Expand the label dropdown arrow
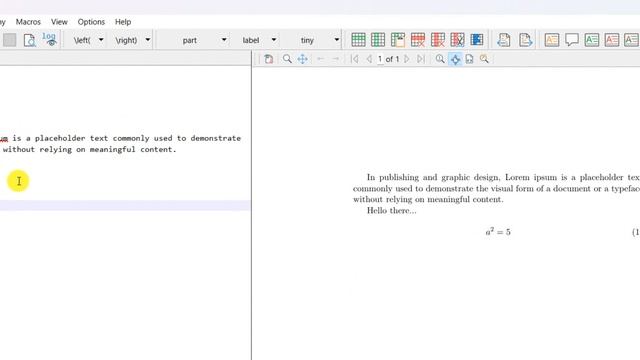 point(274,40)
